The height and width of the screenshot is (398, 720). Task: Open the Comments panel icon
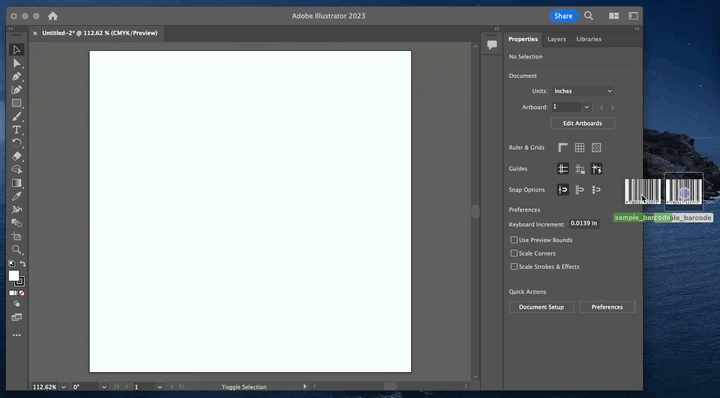pyautogui.click(x=492, y=45)
